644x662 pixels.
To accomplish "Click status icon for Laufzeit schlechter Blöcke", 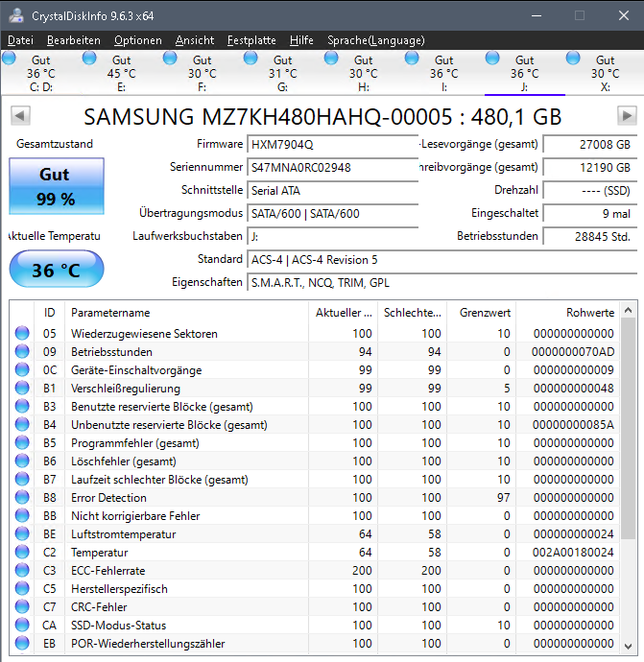I will pyautogui.click(x=22, y=479).
